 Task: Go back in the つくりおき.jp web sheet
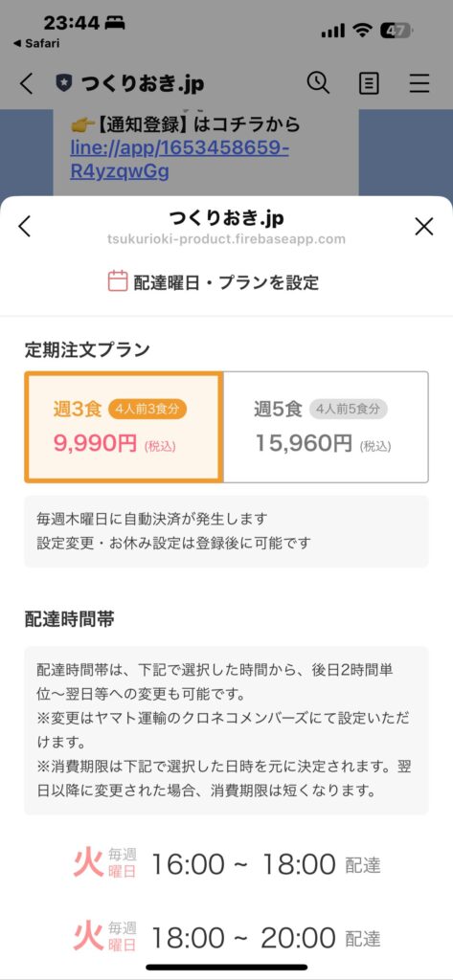point(24,226)
